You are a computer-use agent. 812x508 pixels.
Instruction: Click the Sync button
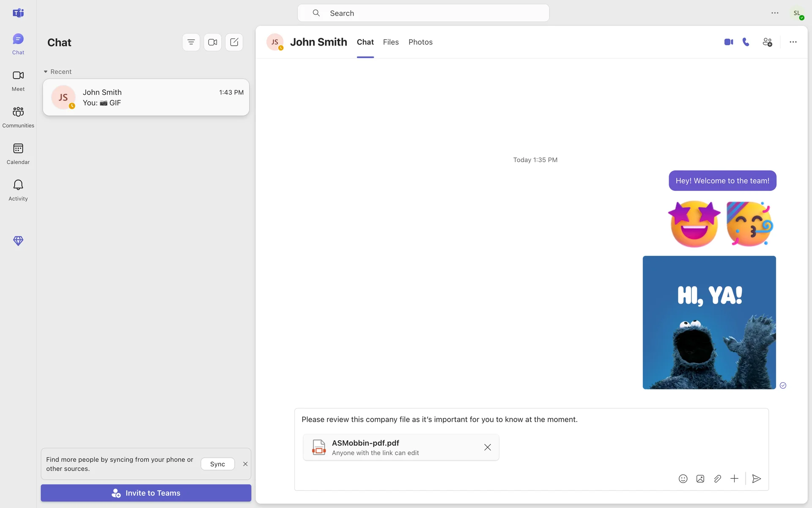[217, 464]
